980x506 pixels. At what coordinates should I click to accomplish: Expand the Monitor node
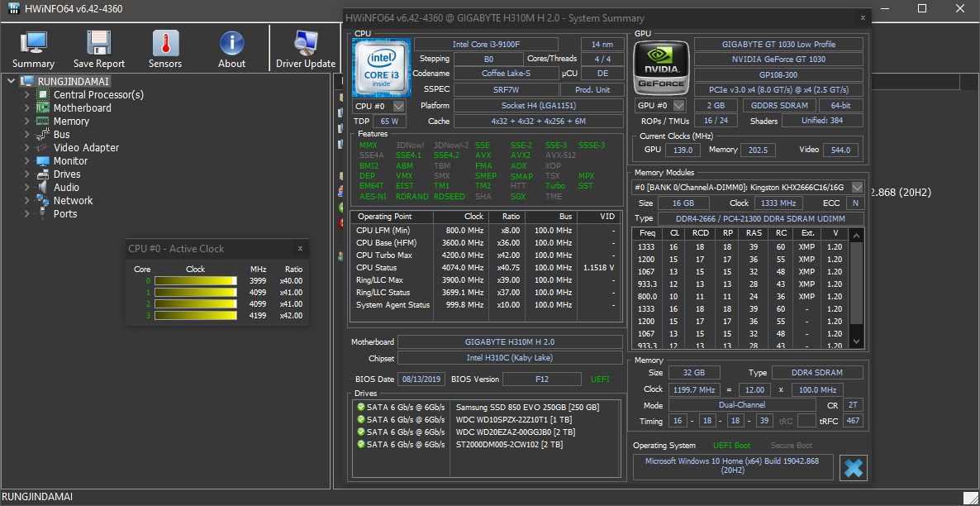click(27, 160)
